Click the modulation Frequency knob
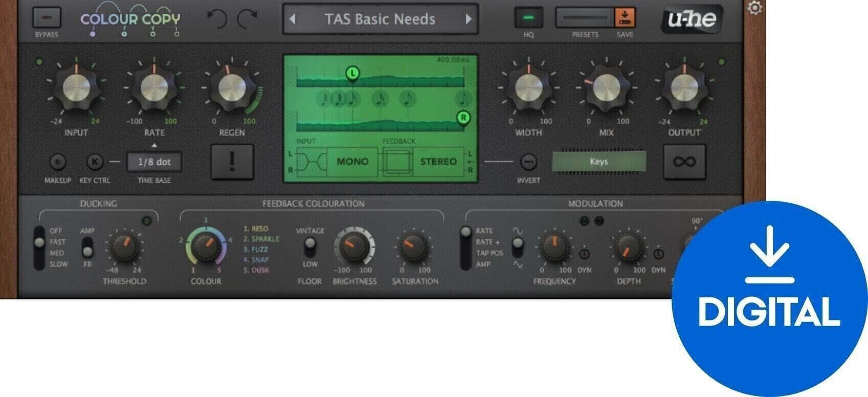 click(554, 247)
